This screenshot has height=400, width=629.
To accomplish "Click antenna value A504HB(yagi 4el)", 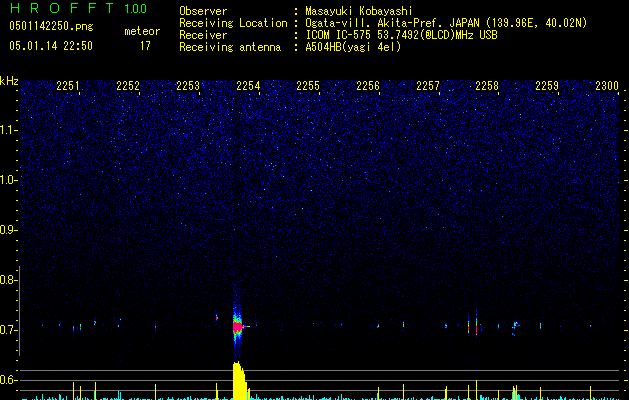I will [353, 47].
